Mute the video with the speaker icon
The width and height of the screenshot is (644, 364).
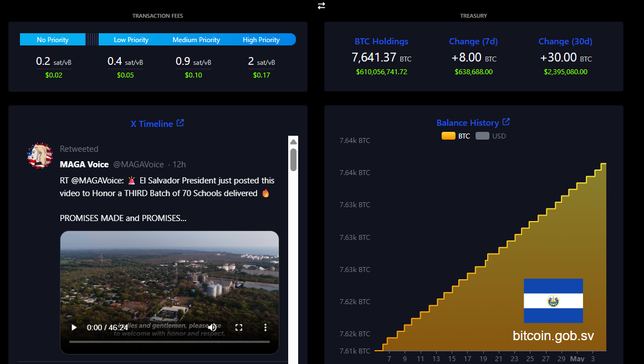point(212,327)
